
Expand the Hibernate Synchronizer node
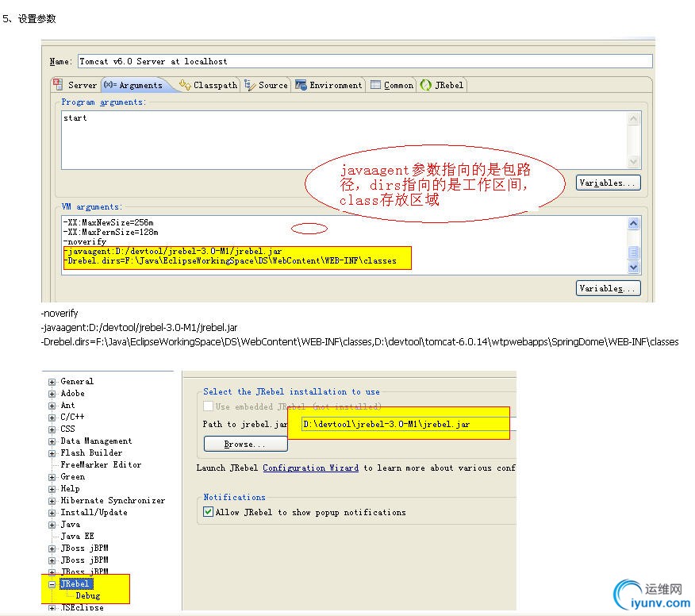click(52, 501)
